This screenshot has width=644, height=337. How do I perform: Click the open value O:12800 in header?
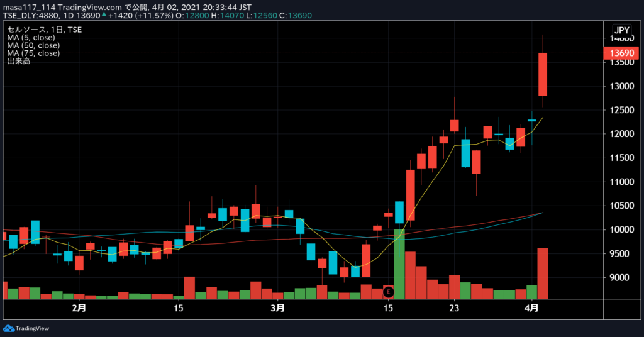tap(192, 16)
